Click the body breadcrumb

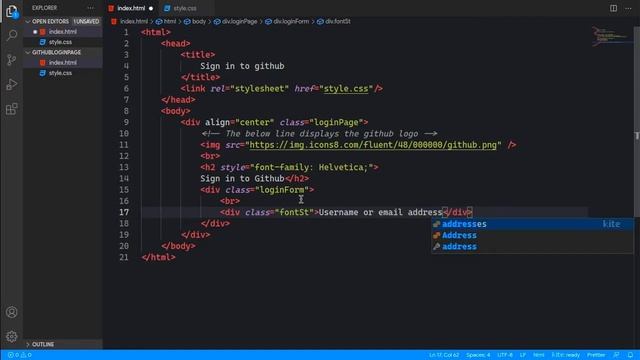199,21
